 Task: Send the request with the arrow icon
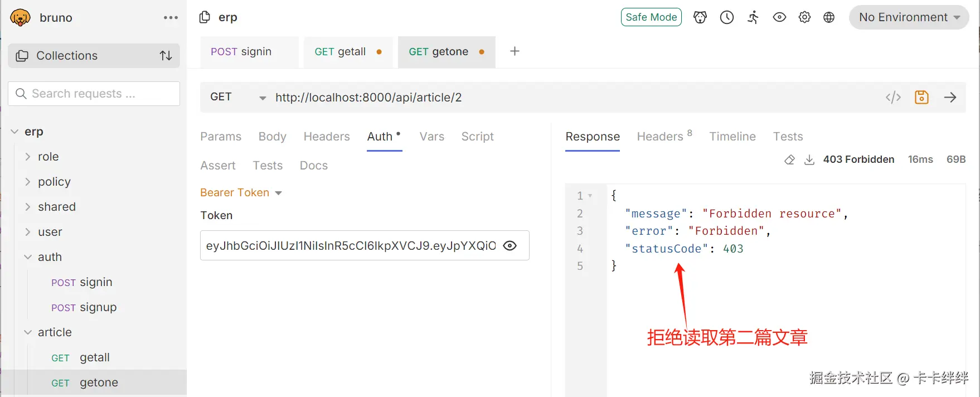[x=950, y=97]
